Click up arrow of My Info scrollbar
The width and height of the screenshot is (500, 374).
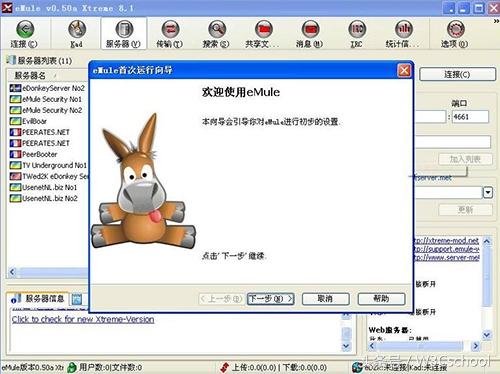tap(487, 241)
